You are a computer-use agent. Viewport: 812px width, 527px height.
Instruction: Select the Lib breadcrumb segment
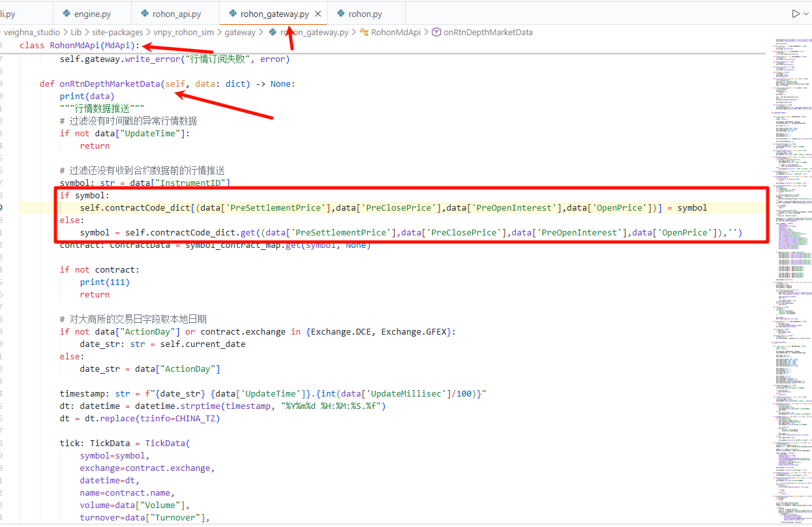76,32
